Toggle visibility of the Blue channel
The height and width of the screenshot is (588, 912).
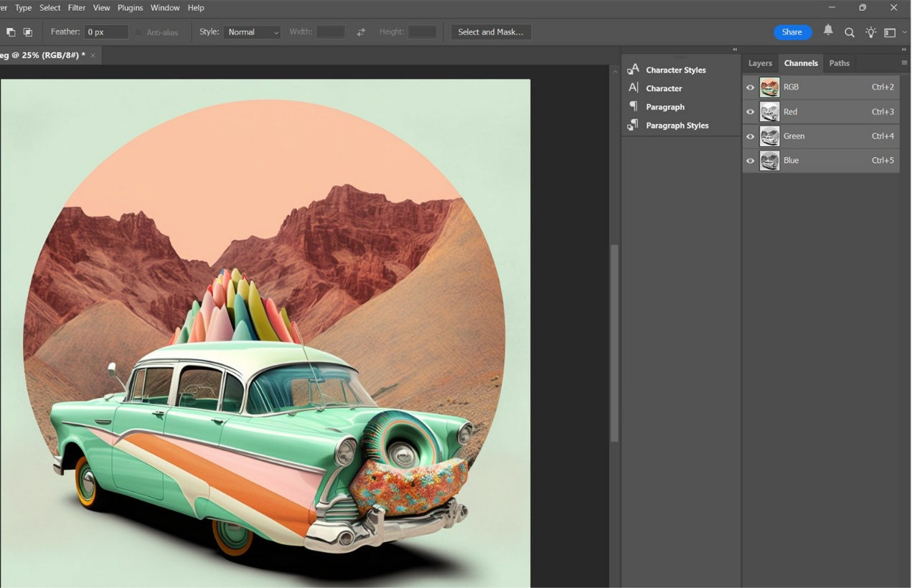pos(750,160)
